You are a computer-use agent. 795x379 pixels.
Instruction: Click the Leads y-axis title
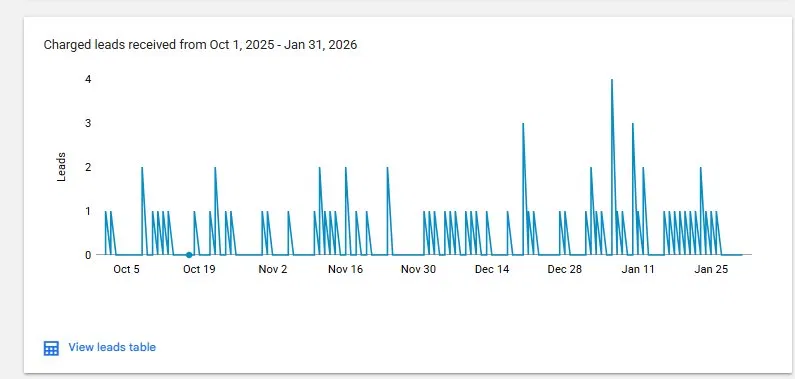[x=61, y=167]
